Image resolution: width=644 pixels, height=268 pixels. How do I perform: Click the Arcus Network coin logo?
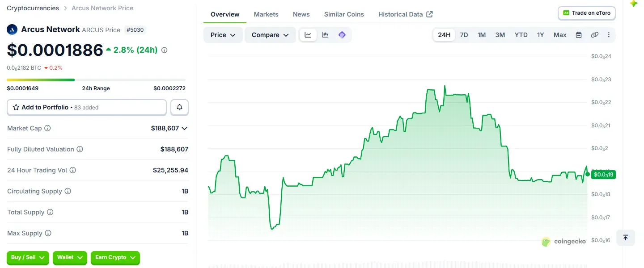[12, 29]
